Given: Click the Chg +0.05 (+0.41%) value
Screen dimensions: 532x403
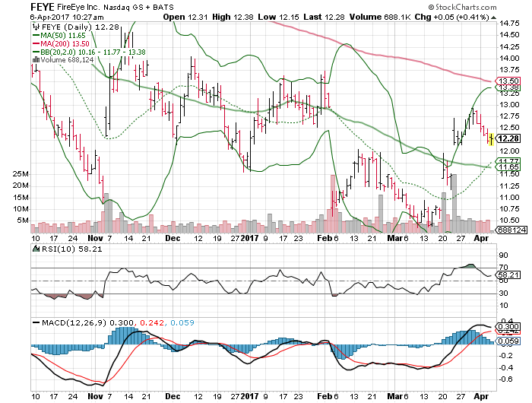Looking at the screenshot, I should click(x=452, y=17).
